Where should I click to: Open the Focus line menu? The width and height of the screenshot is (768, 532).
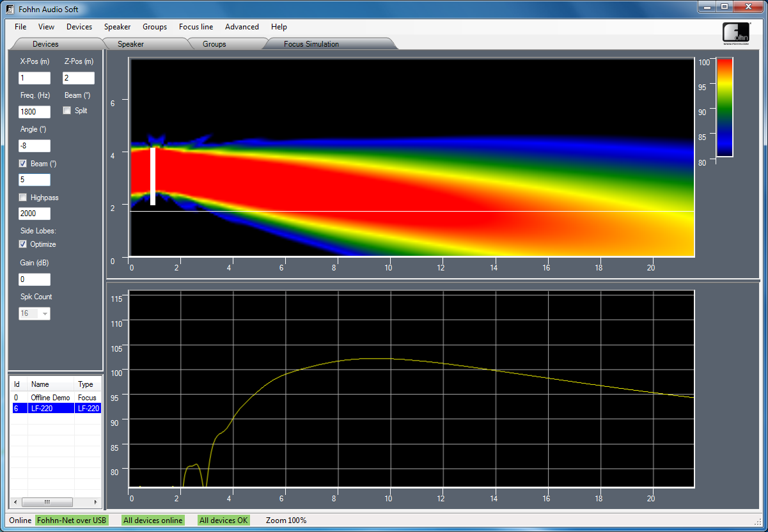point(196,27)
